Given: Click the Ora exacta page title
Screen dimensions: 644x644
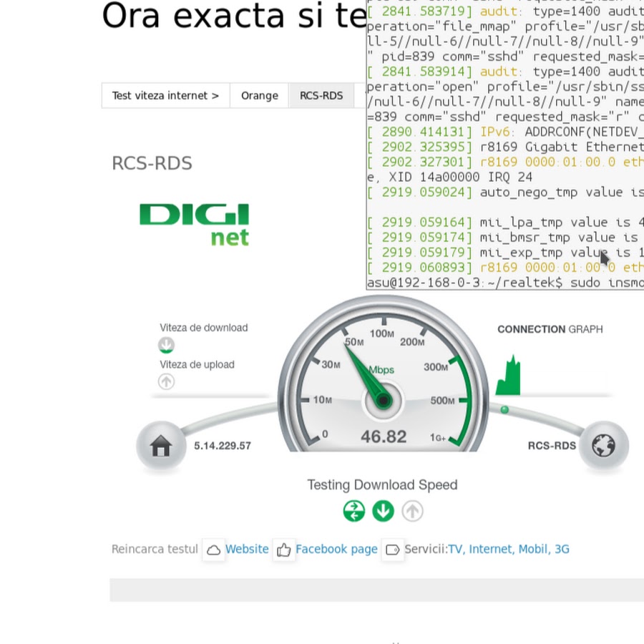Looking at the screenshot, I should [x=234, y=16].
